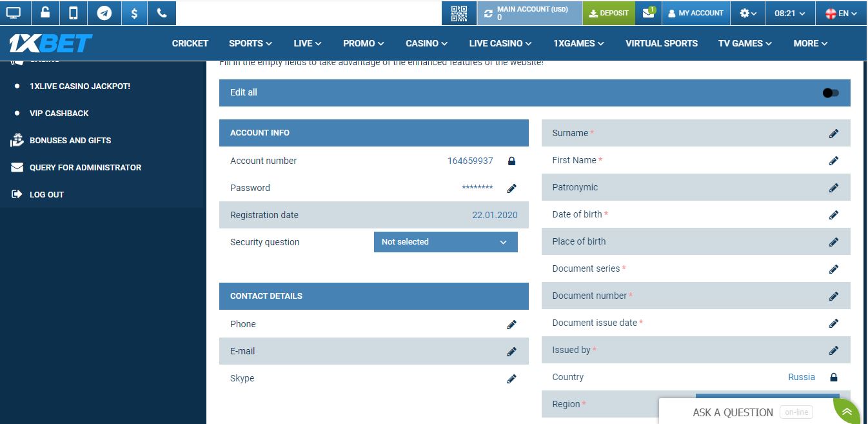Edit the Phone field pencil icon
This screenshot has height=424, width=868.
click(511, 325)
